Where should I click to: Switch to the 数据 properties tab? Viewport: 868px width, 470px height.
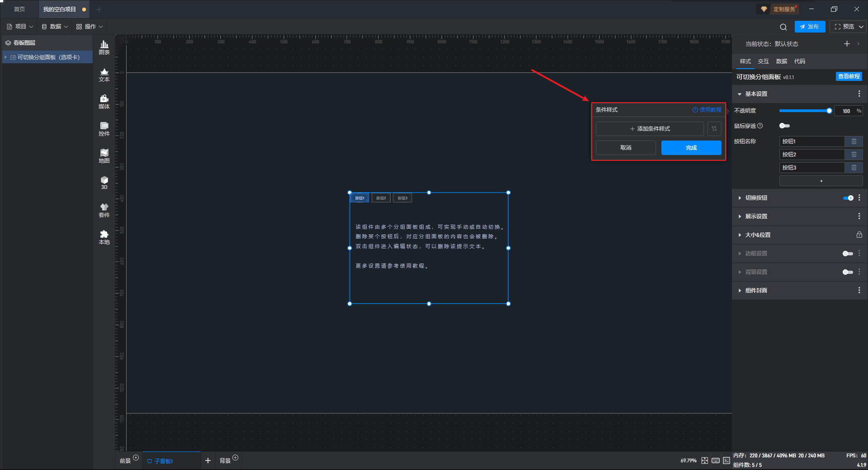coord(781,61)
